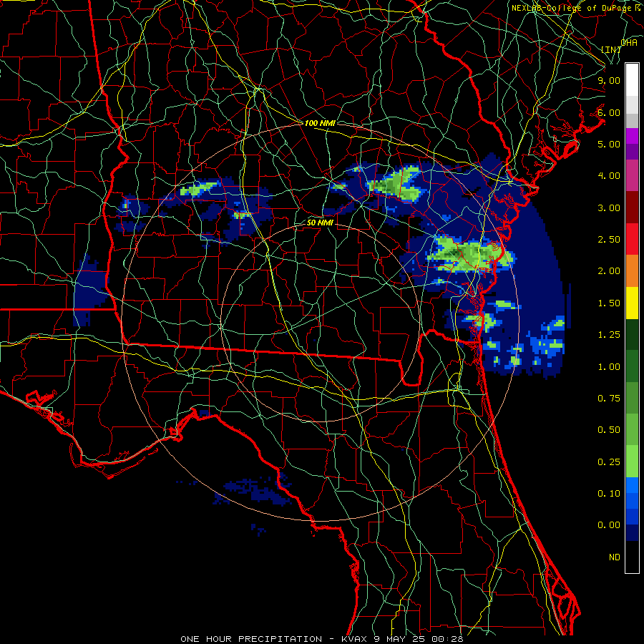Click the ND legend label
The width and height of the screenshot is (644, 644).
(615, 557)
